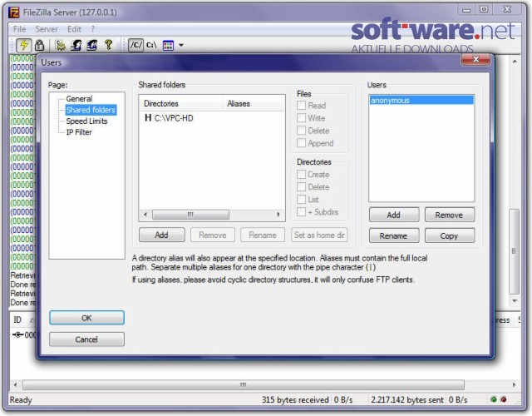Click connection arrow icon in ID list
The image size is (532, 416).
tap(18, 334)
